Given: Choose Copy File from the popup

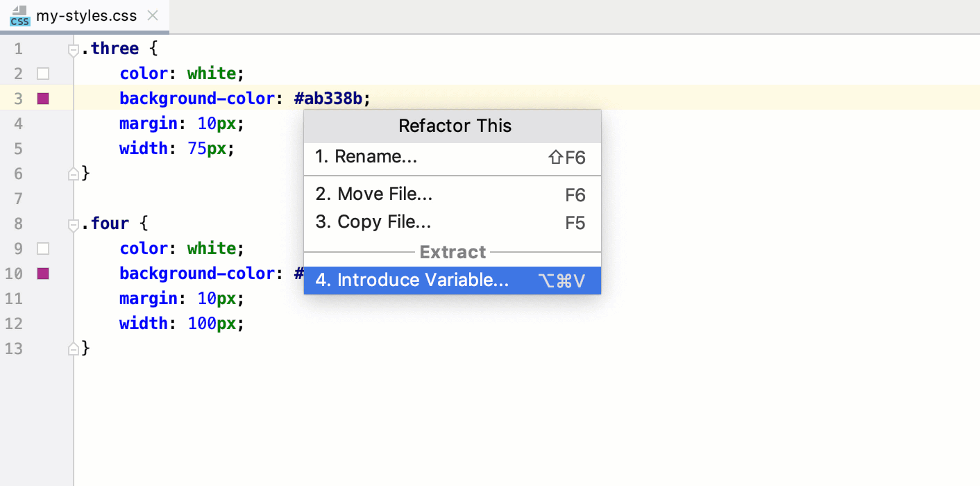Looking at the screenshot, I should pos(373,223).
